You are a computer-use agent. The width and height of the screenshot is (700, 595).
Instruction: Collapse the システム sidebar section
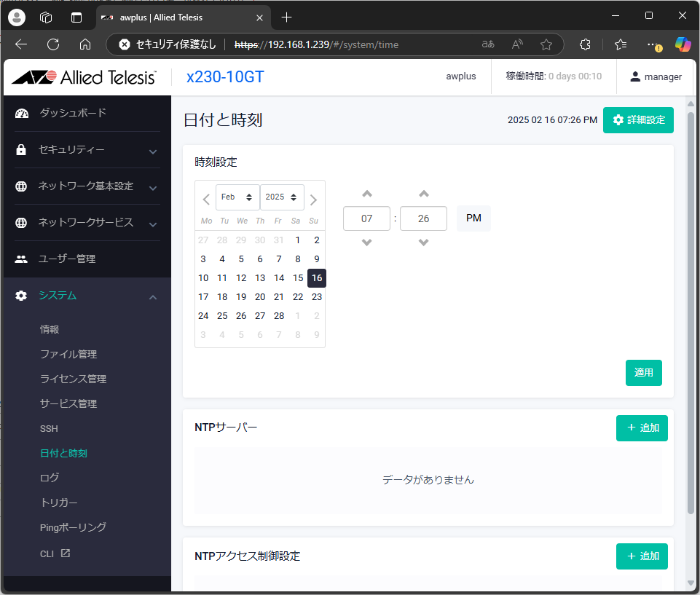pos(153,296)
